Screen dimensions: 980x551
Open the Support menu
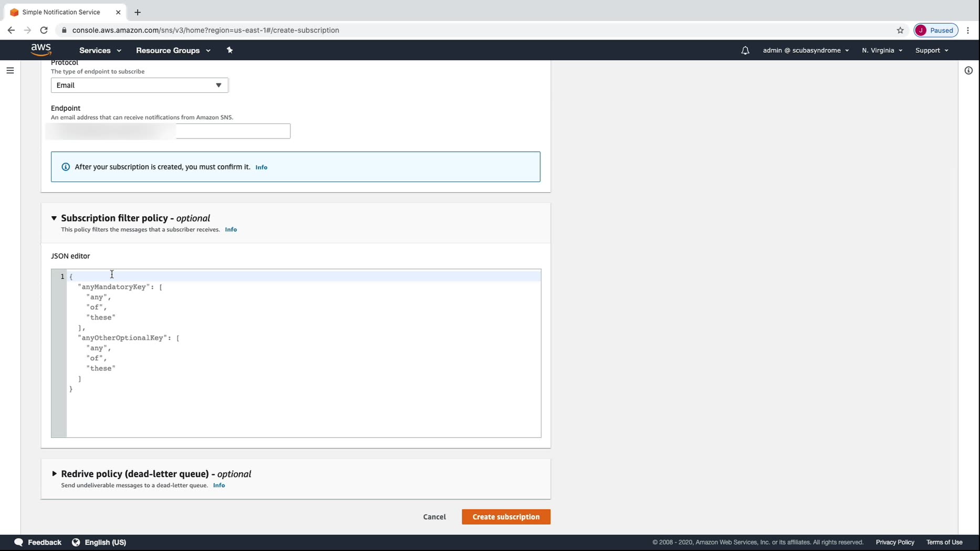932,50
